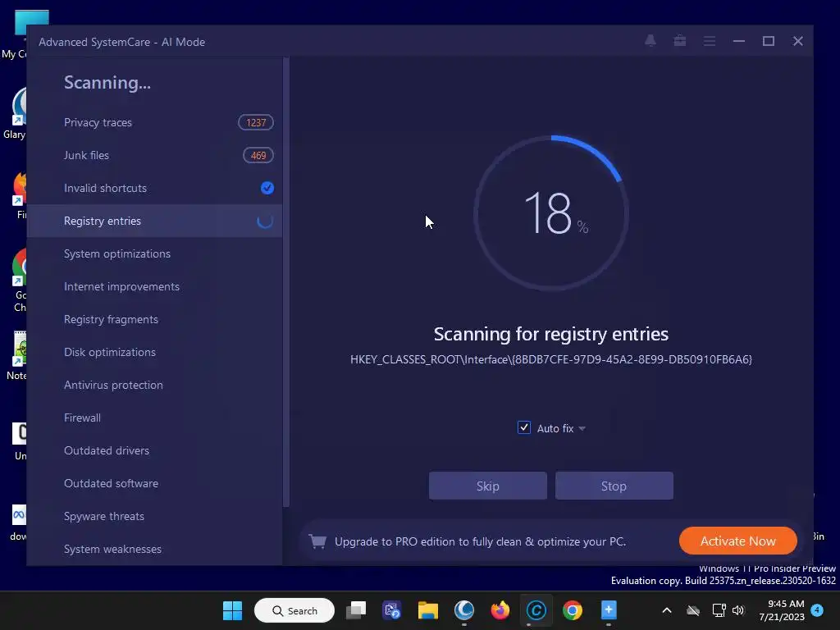Open the hamburger options menu

click(710, 41)
